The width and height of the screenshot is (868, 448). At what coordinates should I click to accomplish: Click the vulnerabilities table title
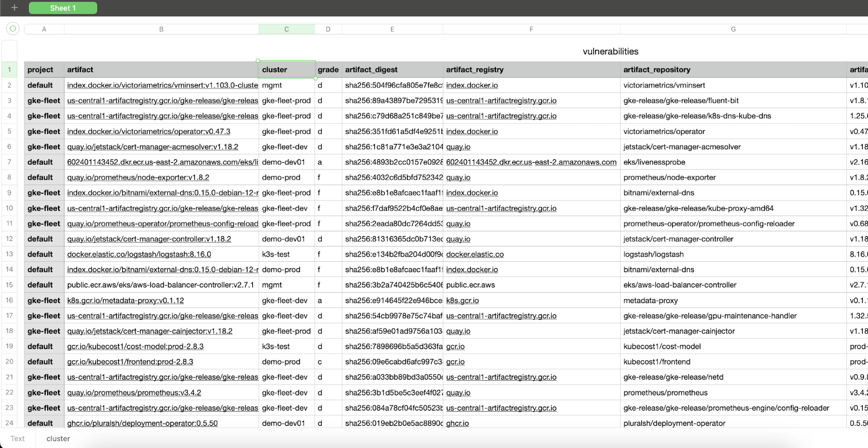[610, 52]
